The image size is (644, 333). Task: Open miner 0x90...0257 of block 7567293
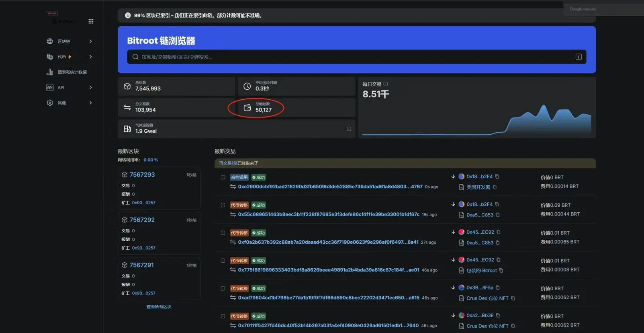pyautogui.click(x=143, y=203)
